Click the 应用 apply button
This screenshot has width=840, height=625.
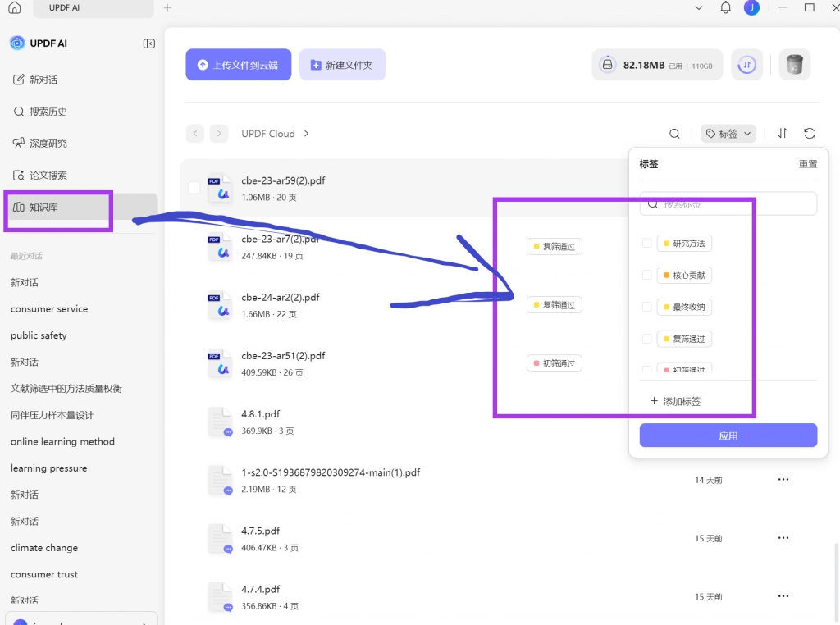(x=728, y=436)
